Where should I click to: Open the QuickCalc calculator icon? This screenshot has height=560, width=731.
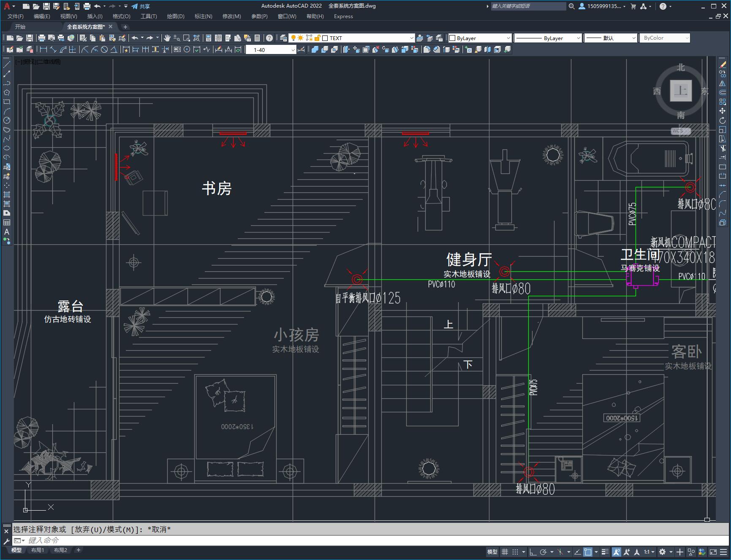point(257,38)
